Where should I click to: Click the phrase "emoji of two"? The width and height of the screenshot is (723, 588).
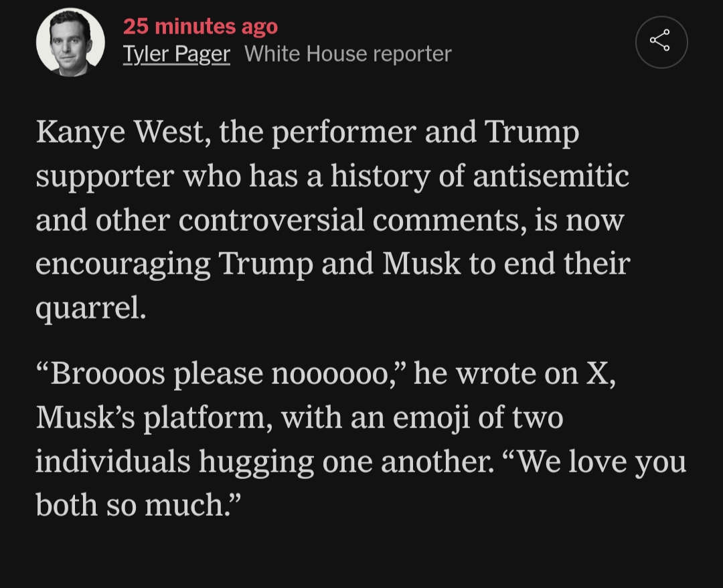click(477, 417)
